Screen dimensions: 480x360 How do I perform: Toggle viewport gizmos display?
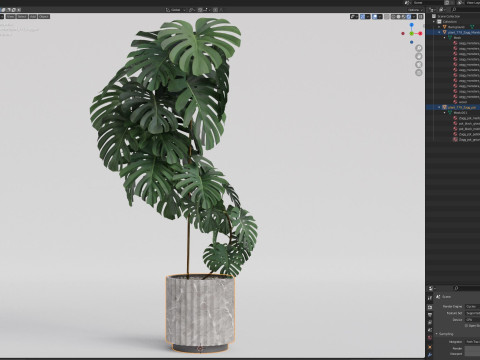coord(363,17)
